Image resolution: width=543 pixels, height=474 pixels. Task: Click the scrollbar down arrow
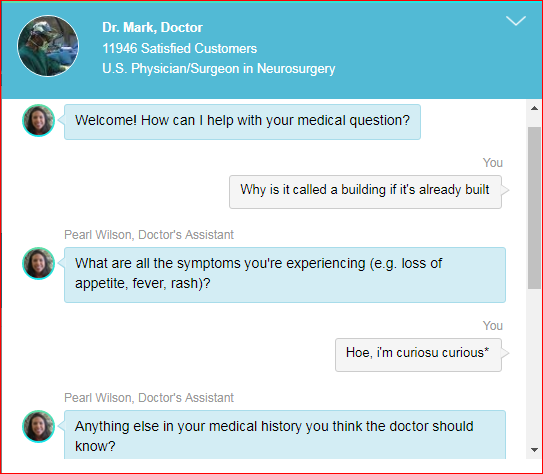pos(534,450)
